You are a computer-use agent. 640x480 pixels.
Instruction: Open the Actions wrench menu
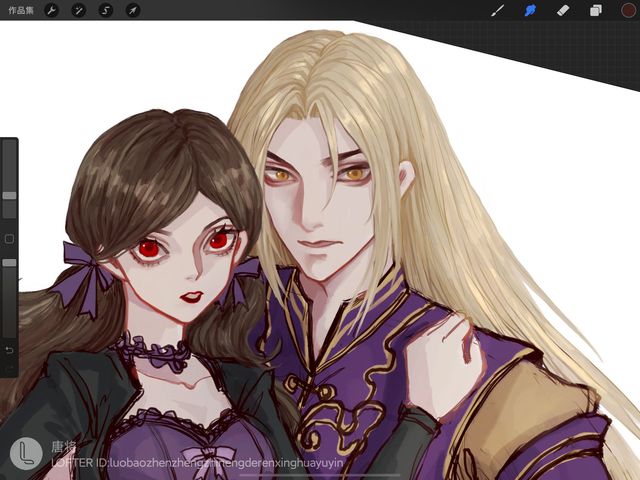[51, 10]
